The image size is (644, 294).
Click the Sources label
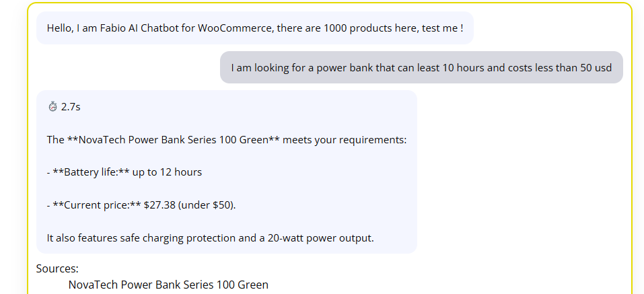pos(57,268)
